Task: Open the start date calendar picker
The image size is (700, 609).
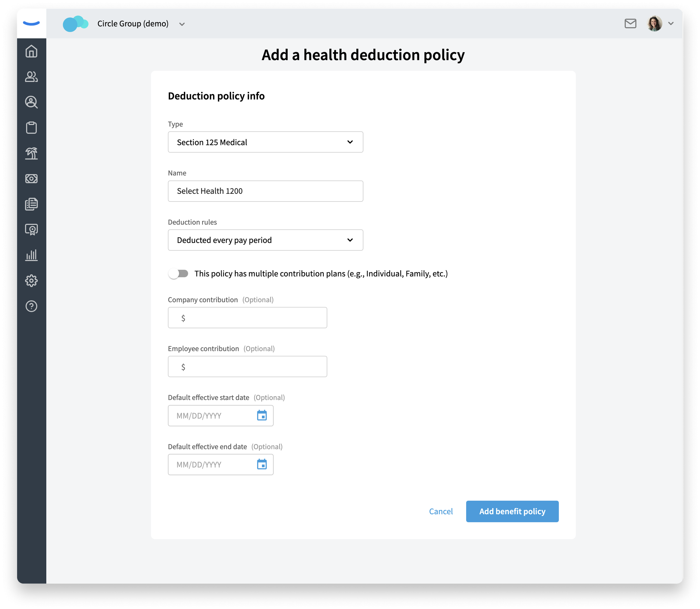Action: [262, 415]
